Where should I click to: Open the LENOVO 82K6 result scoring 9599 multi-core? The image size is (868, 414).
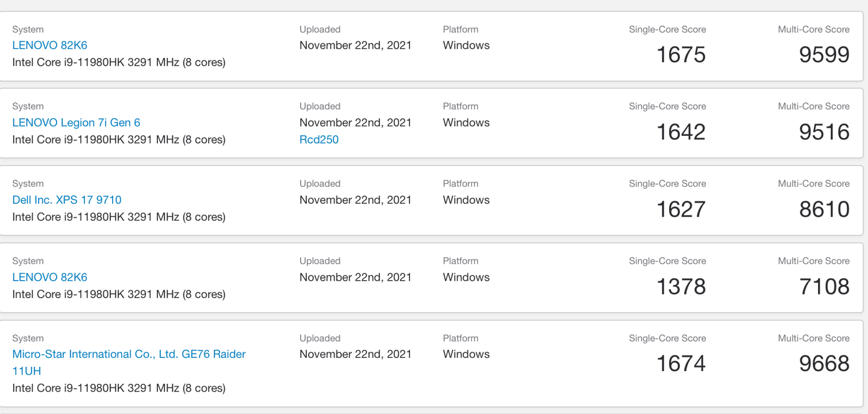pyautogui.click(x=49, y=45)
